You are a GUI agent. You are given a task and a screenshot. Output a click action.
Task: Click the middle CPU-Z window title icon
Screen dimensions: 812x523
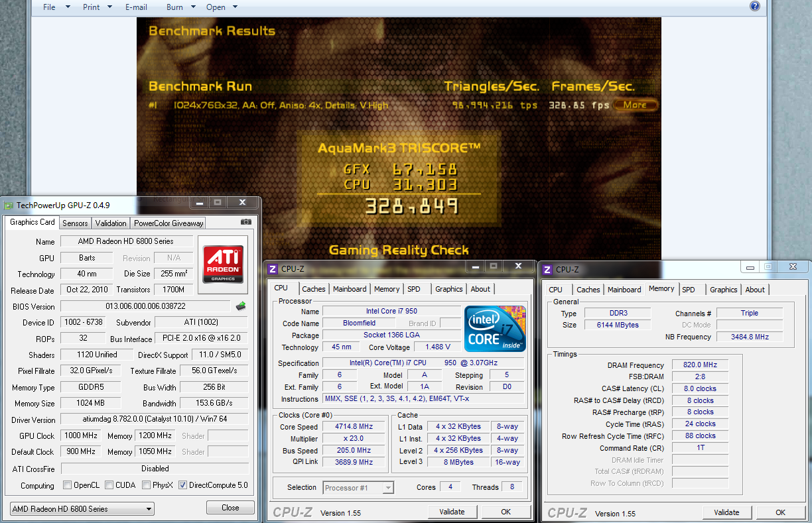click(x=273, y=268)
